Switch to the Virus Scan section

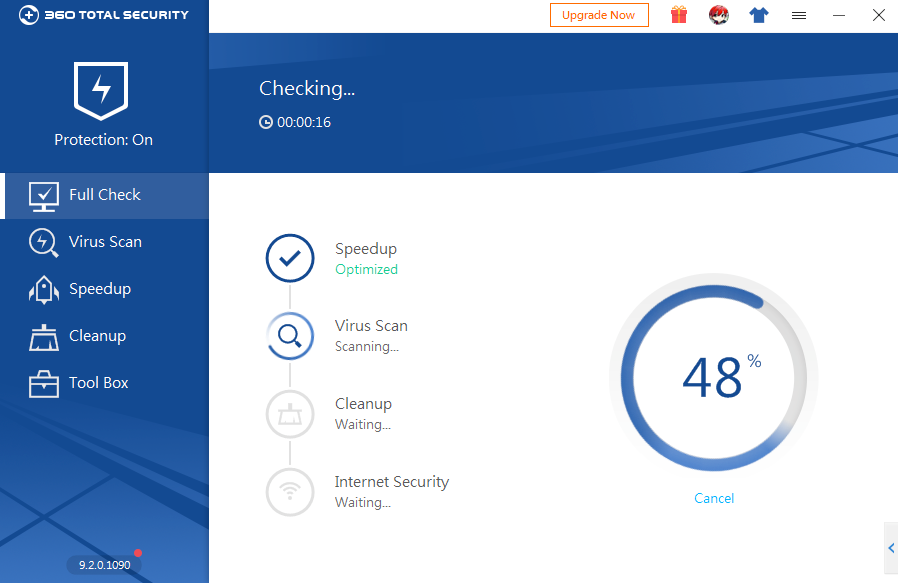[95, 242]
